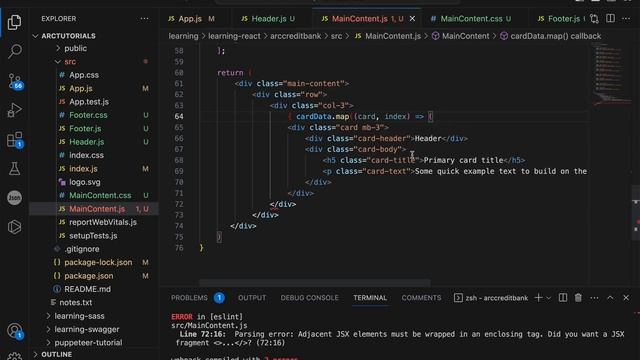The width and height of the screenshot is (640, 360).
Task: Click the Explorer more actions ellipsis
Action: click(144, 19)
